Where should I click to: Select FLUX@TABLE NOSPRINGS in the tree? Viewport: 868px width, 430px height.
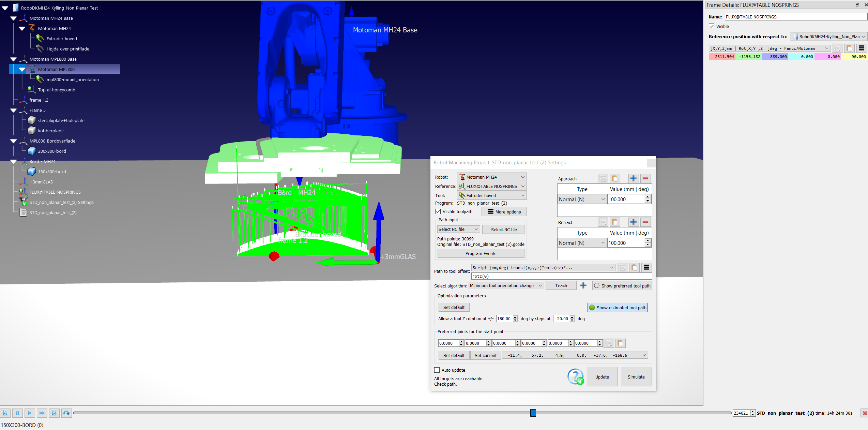[55, 192]
